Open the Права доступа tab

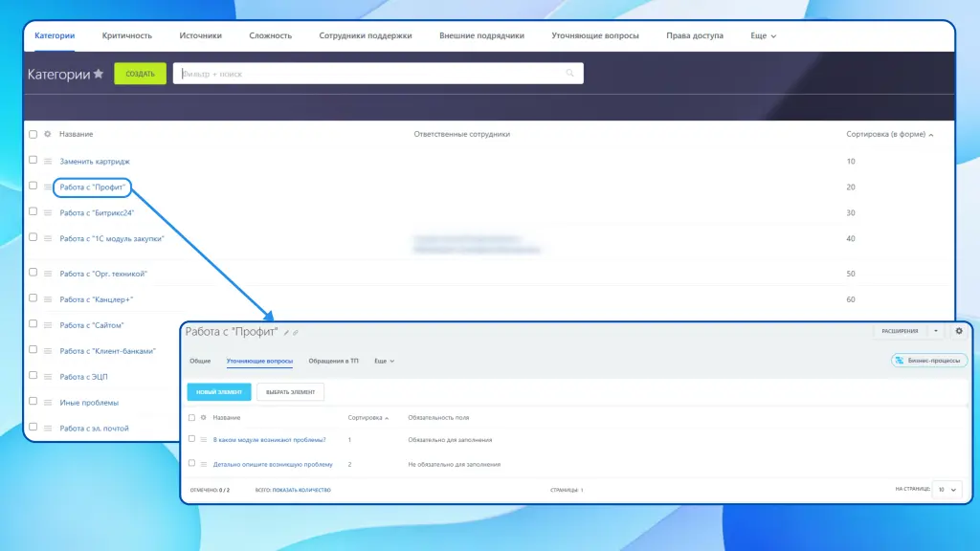click(695, 35)
